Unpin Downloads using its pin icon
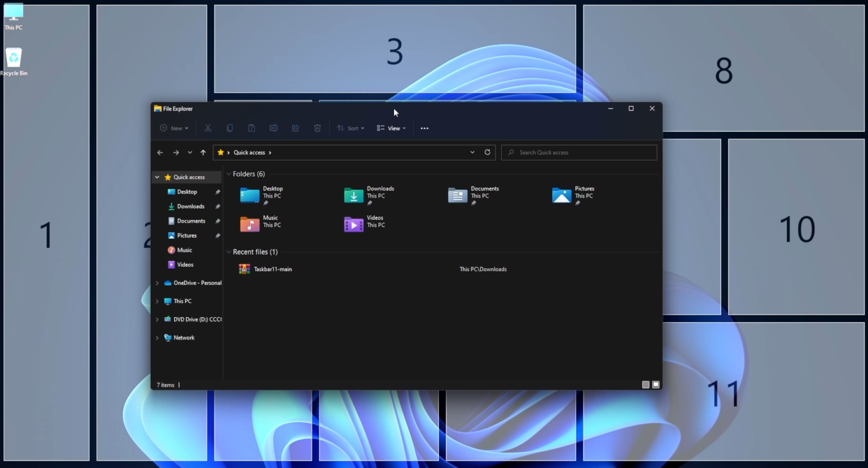The height and width of the screenshot is (468, 868). pyautogui.click(x=218, y=206)
